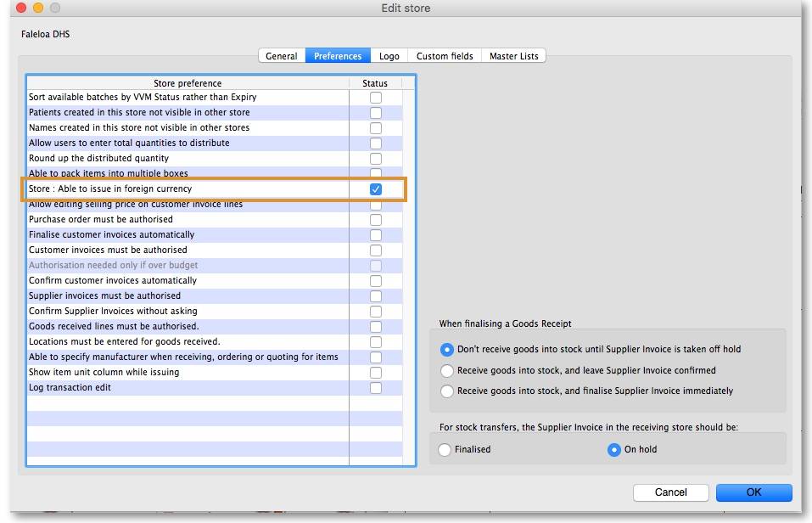The image size is (812, 523).
Task: Check 'Log transaction edit' preference
Action: coord(375,388)
